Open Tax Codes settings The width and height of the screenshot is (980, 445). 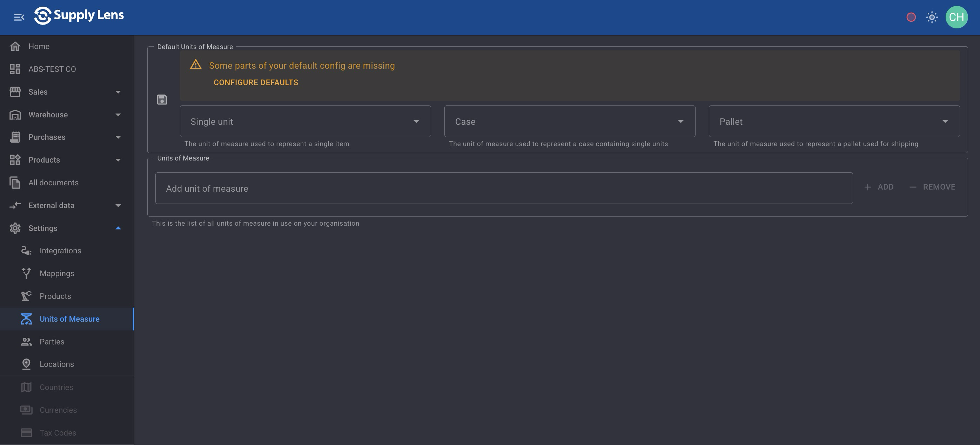point(67,433)
